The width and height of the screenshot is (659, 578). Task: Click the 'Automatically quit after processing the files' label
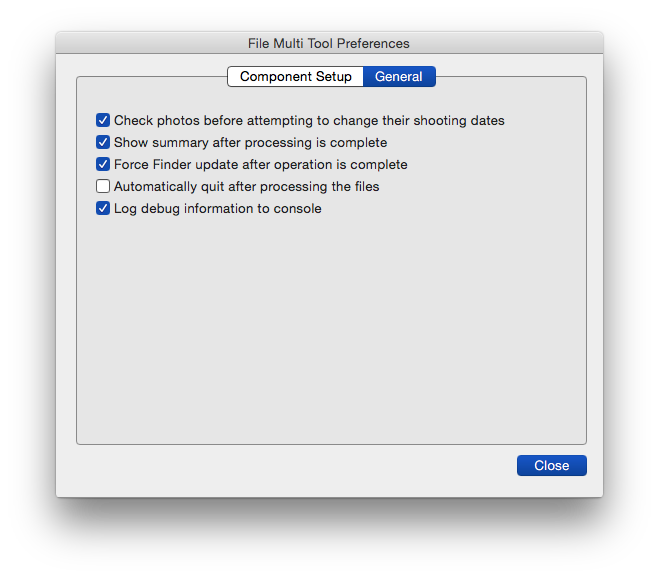click(x=246, y=186)
